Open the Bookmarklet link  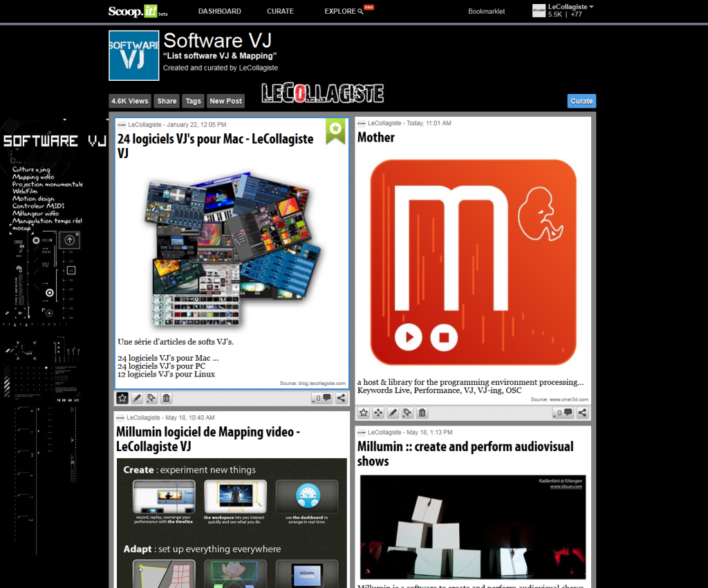[486, 11]
